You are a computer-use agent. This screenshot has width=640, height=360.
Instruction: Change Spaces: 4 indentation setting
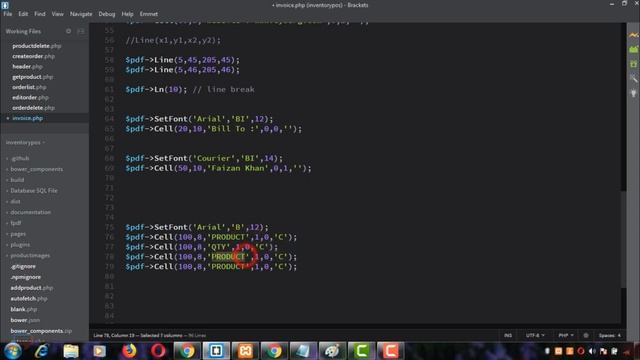click(x=610, y=335)
